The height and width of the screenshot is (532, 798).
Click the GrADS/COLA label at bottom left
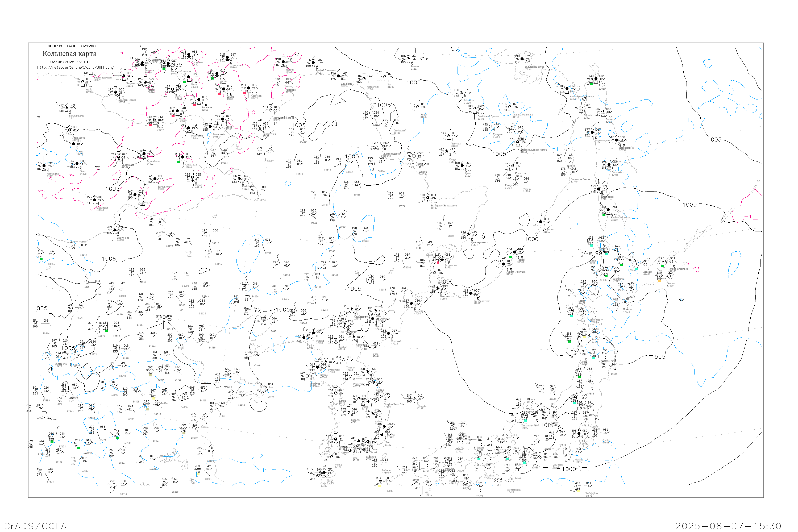35,526
